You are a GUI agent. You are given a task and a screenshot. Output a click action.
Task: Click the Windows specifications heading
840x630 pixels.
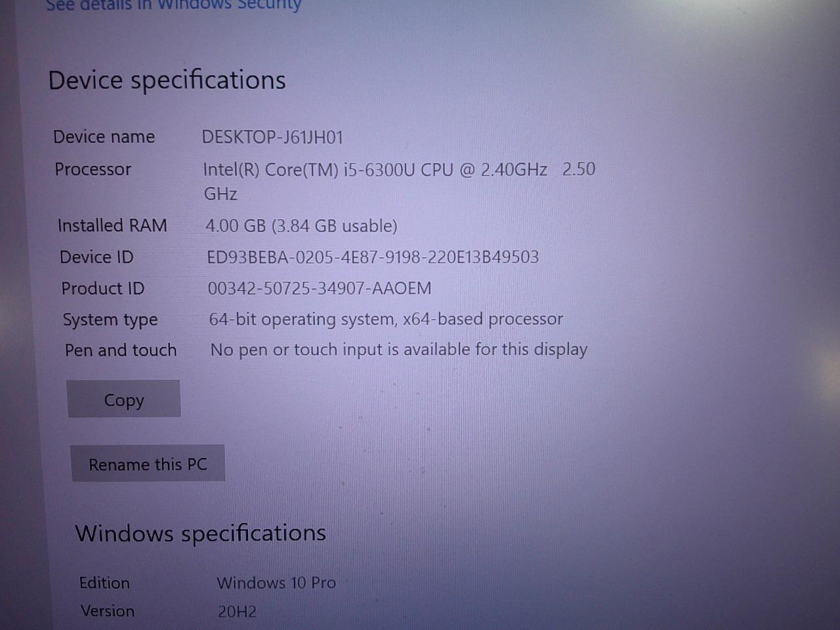200,533
